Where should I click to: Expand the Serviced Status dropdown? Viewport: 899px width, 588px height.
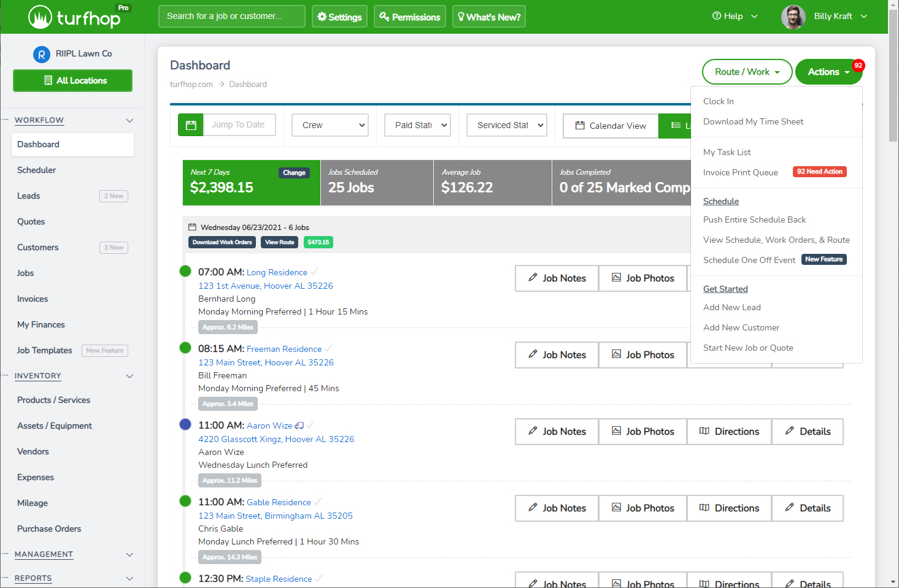point(507,125)
